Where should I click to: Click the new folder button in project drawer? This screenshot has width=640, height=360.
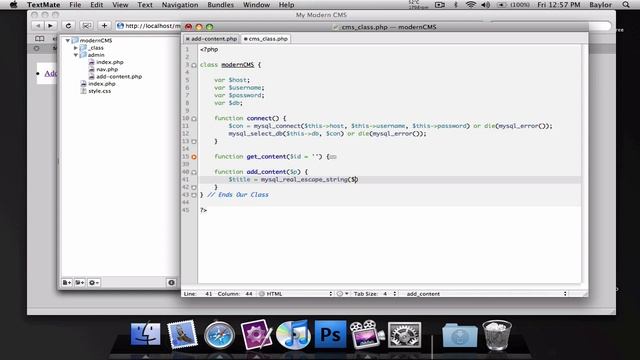tap(80, 282)
